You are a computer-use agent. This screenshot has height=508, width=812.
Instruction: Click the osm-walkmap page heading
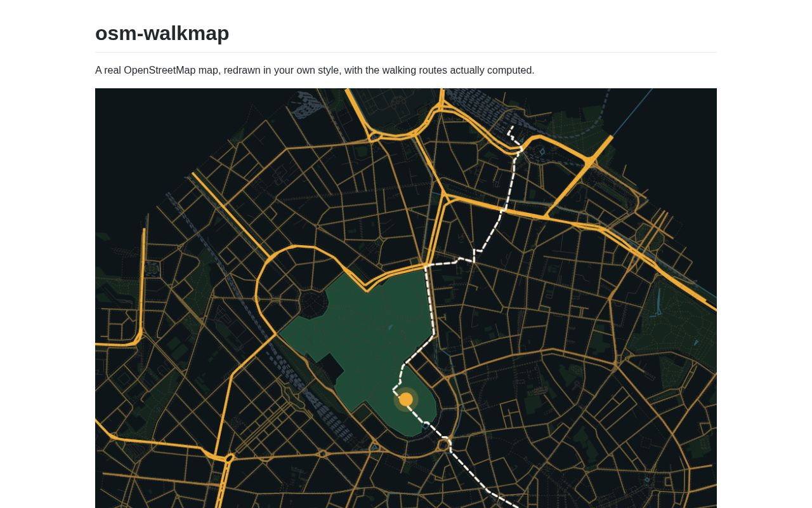tap(162, 33)
